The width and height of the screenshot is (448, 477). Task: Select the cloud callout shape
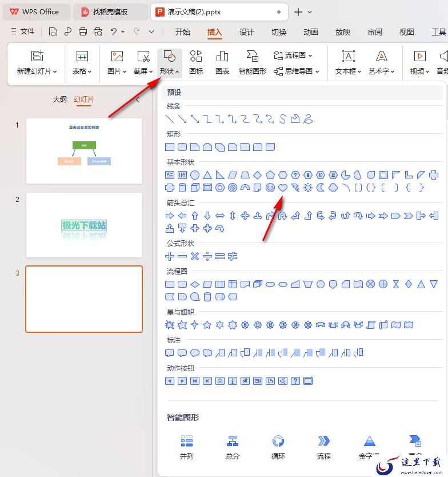pyautogui.click(x=207, y=353)
